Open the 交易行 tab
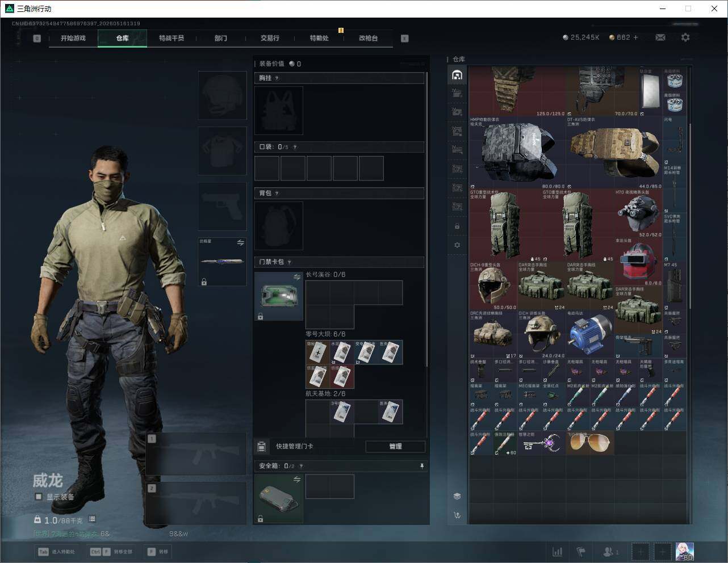The height and width of the screenshot is (563, 728). point(270,38)
